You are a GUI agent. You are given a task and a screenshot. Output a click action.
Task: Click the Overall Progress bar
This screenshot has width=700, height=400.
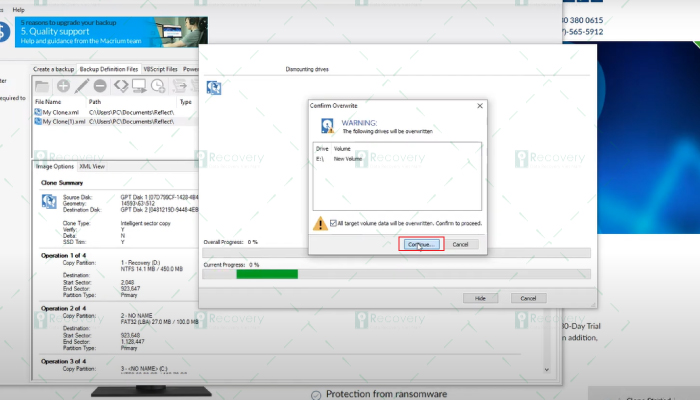pyautogui.click(x=396, y=253)
